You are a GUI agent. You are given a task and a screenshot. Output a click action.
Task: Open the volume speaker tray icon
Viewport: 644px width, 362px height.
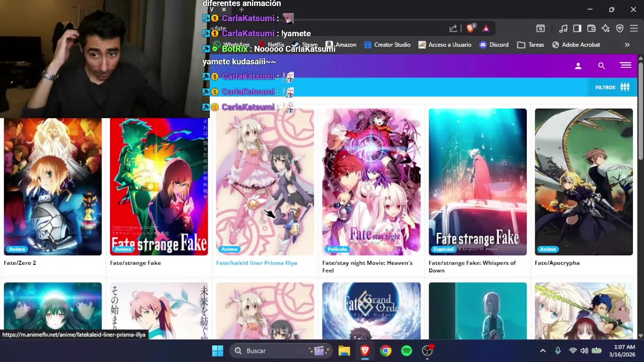point(584,350)
